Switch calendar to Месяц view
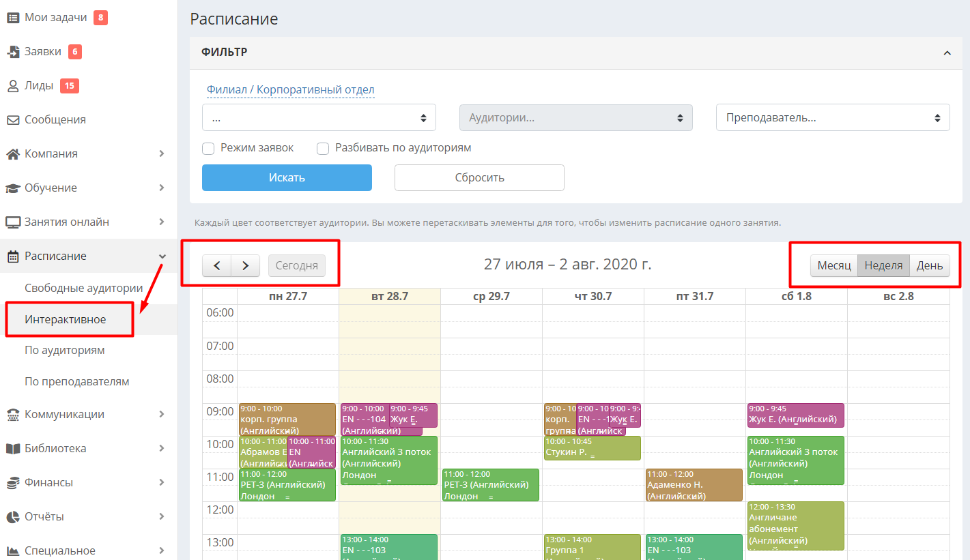970x560 pixels. pos(834,265)
